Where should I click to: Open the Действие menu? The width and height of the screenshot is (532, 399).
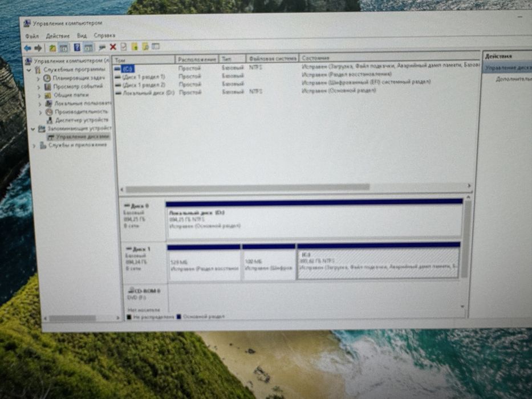click(x=58, y=35)
